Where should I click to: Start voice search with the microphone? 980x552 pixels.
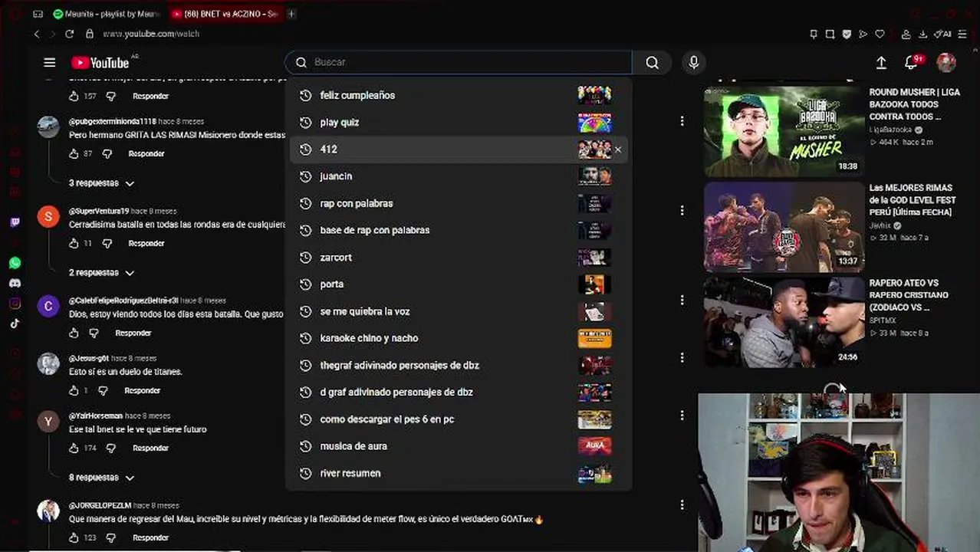(693, 63)
